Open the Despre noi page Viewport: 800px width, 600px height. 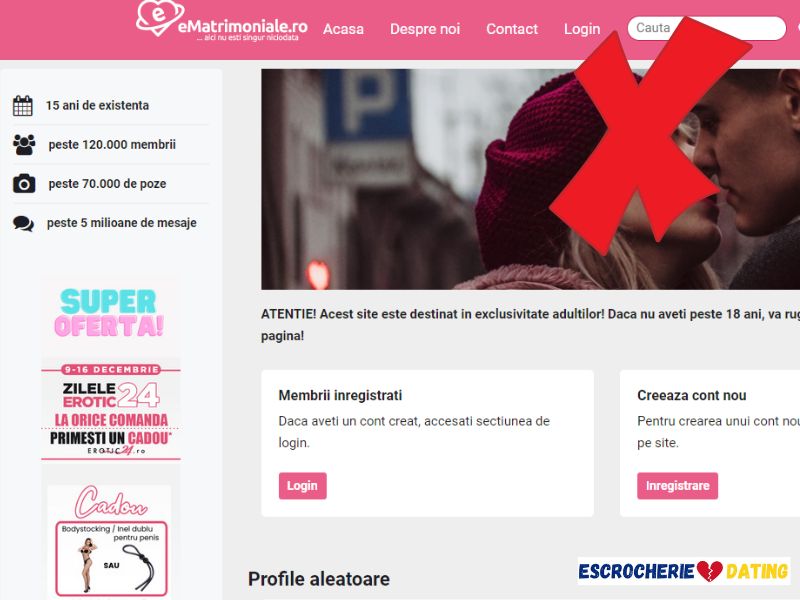click(x=425, y=29)
